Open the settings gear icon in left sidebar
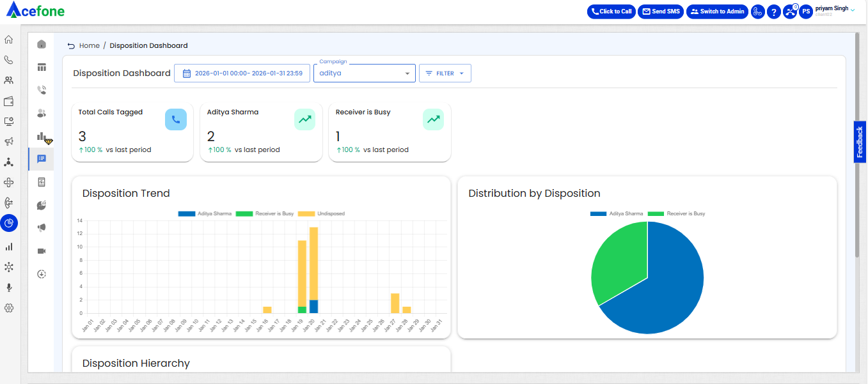This screenshot has width=868, height=384. click(x=9, y=307)
